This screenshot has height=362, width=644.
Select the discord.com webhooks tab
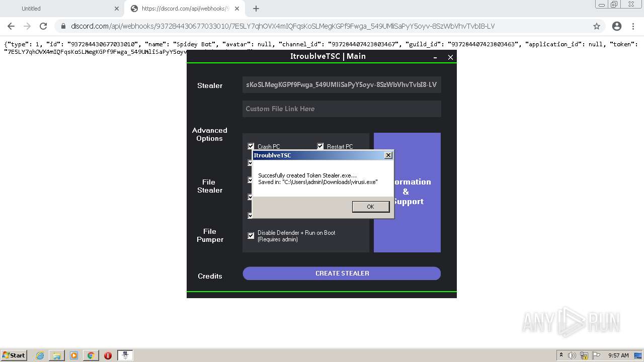(x=184, y=9)
